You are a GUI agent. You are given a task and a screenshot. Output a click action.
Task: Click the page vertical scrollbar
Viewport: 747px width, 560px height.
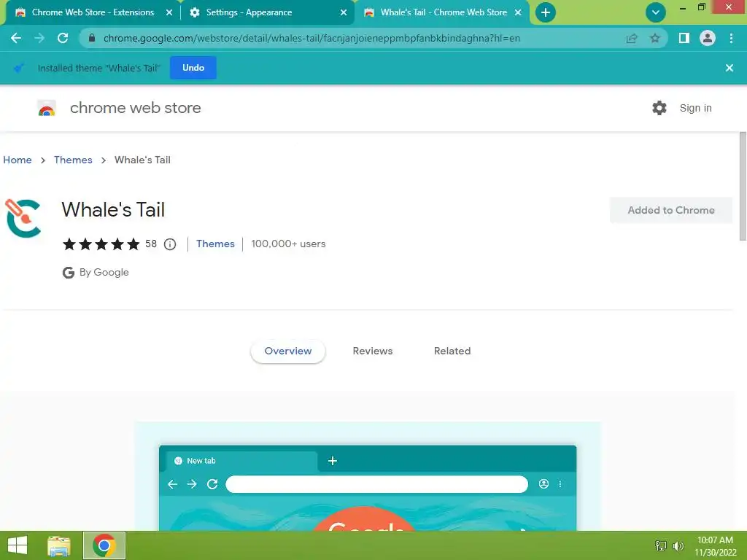[743, 187]
